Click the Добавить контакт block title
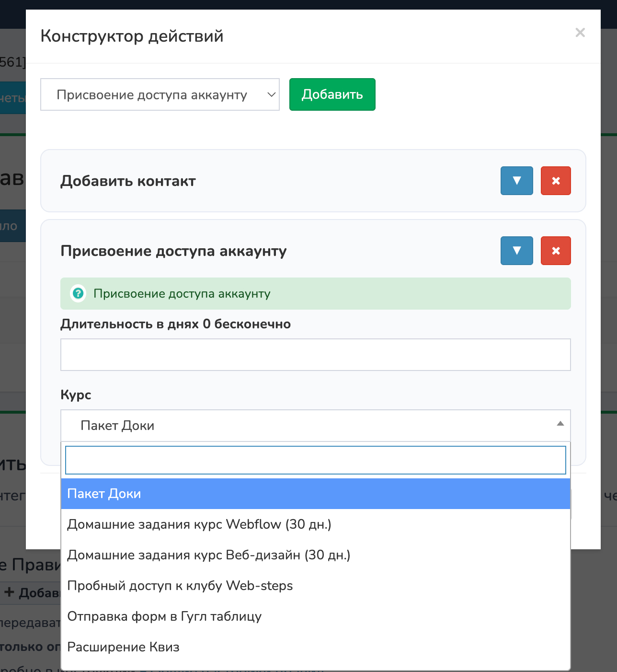617x672 pixels. [128, 181]
